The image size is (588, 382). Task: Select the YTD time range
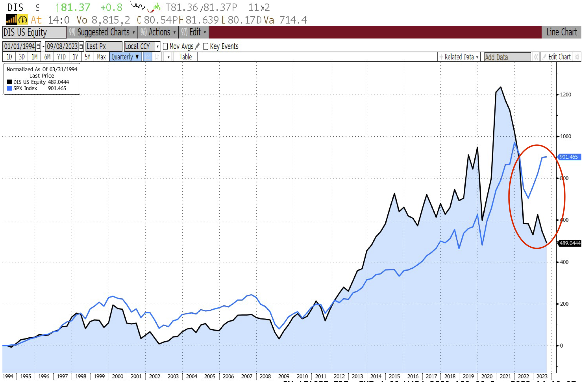61,57
